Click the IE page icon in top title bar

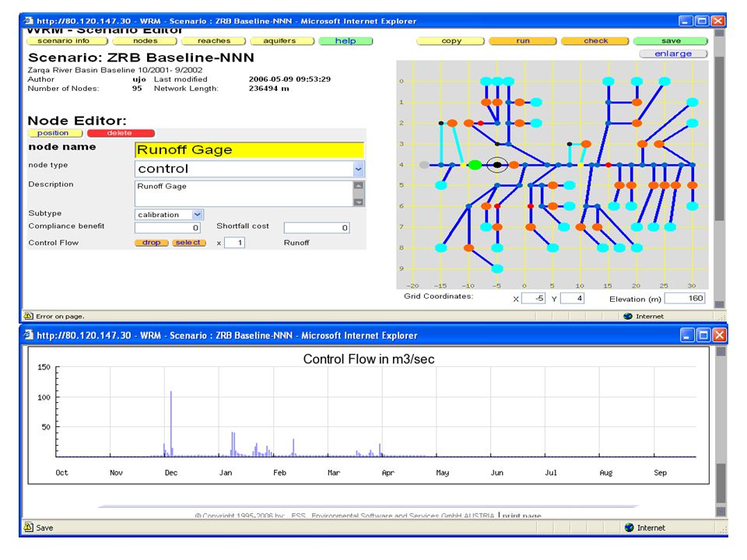tap(29, 21)
